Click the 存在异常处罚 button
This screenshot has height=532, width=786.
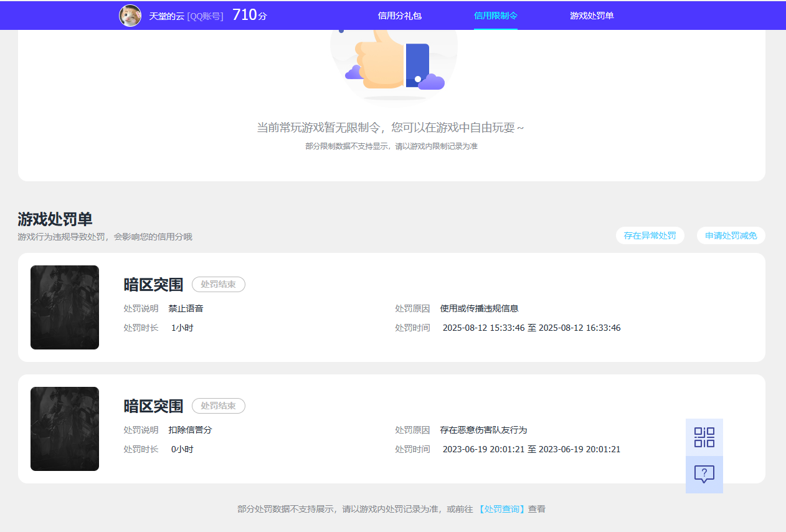click(x=650, y=235)
